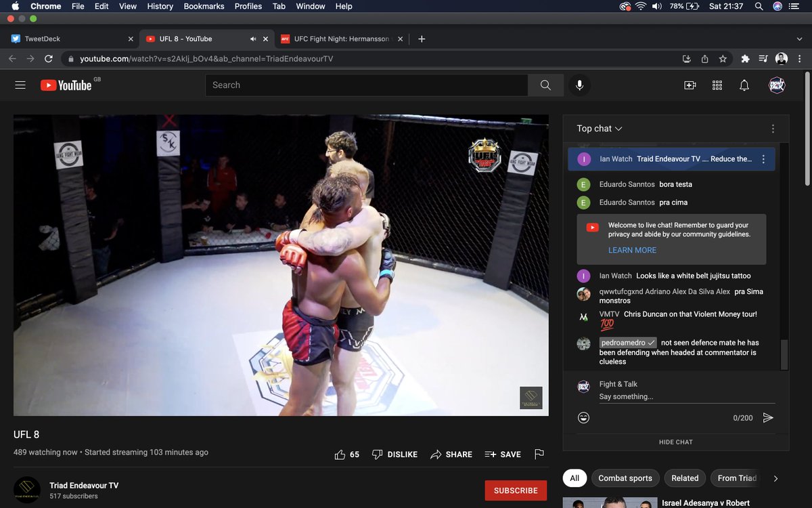Select the All category chip
This screenshot has width=812, height=508.
[574, 478]
